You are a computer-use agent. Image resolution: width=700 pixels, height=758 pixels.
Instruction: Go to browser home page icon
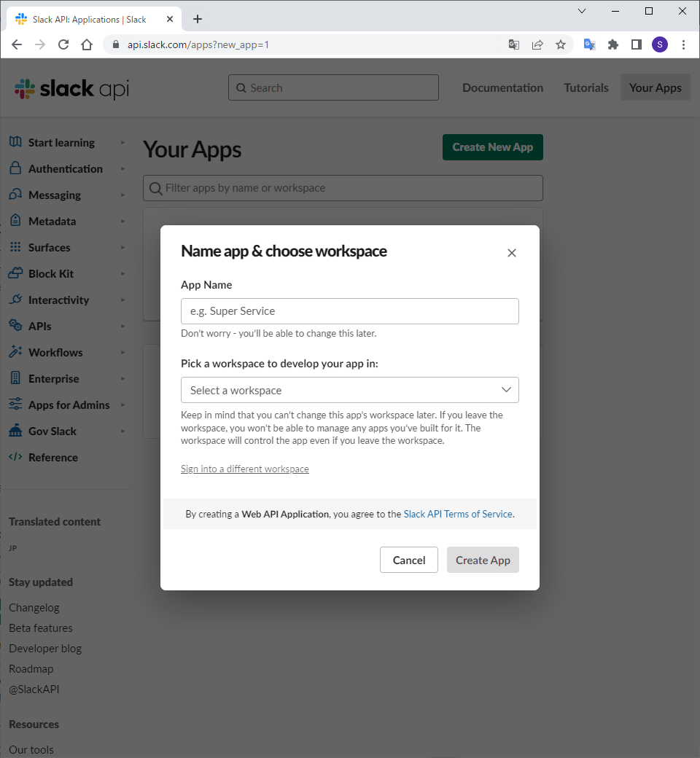tap(87, 44)
